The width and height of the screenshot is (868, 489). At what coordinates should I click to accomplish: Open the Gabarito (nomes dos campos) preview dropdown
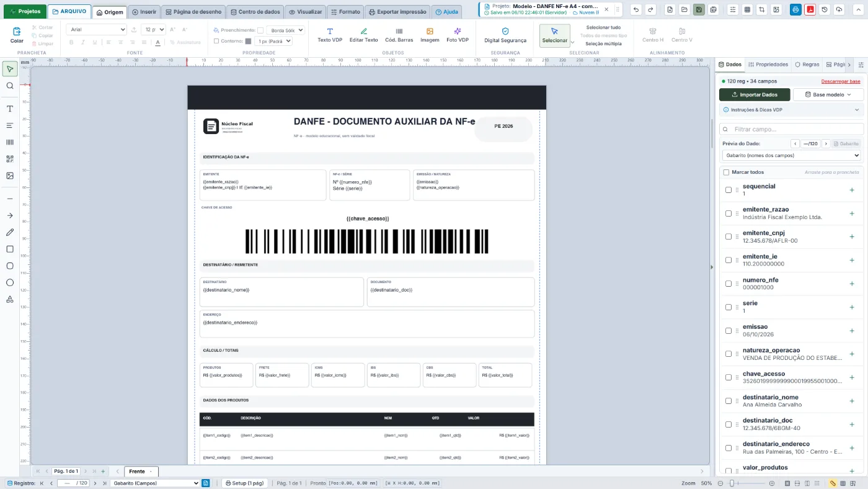click(x=791, y=155)
